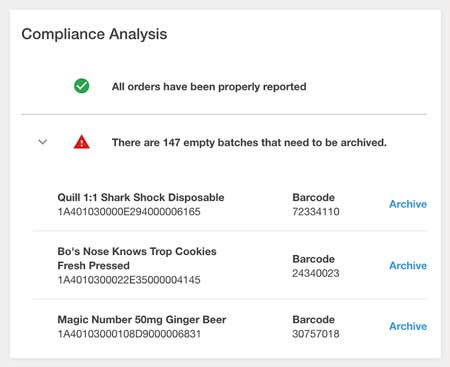Archive the Quill 1:1 Shark Shock Disposable batch
The width and height of the screenshot is (450, 367).
coord(408,204)
